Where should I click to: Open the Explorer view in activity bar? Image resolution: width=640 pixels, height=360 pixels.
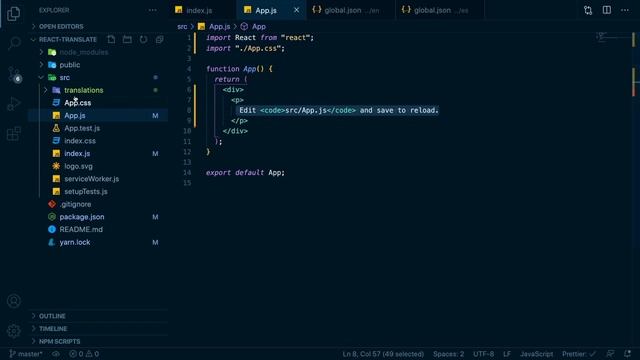[x=13, y=13]
